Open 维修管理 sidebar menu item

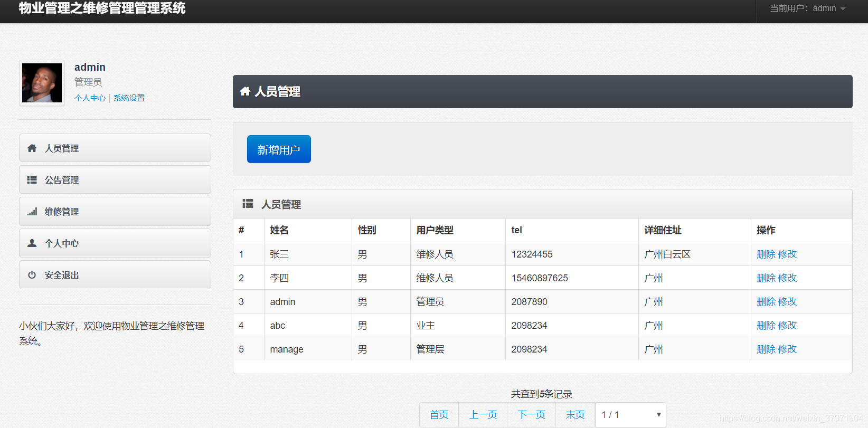click(x=115, y=211)
